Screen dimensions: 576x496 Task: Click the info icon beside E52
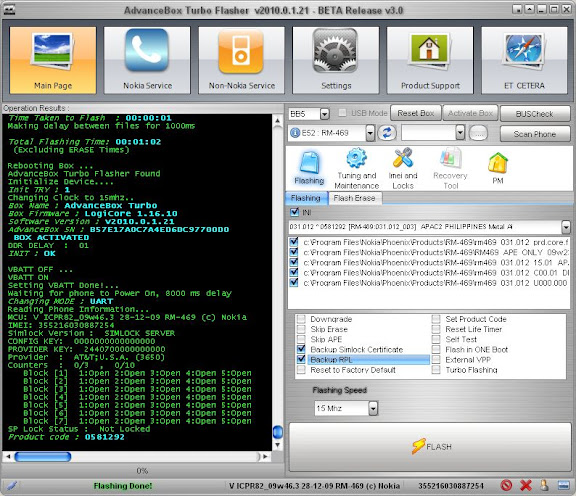coord(295,133)
